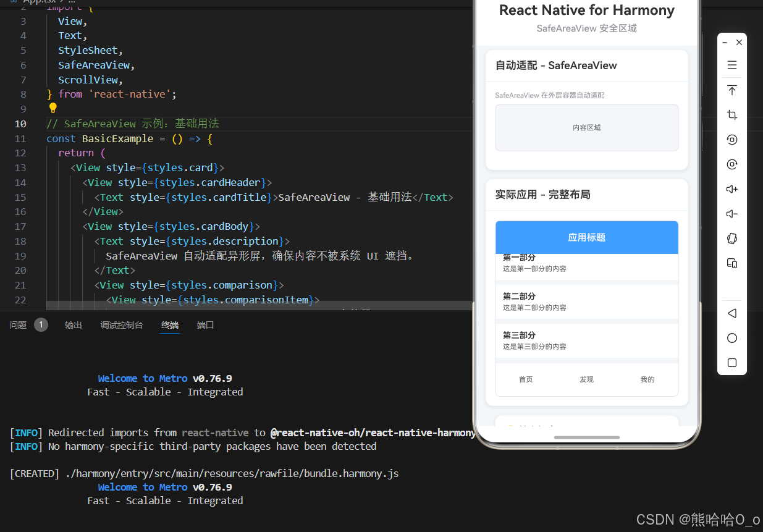Viewport: 763px width, 532px height.
Task: Tap the 第二部分 list item
Action: (587, 302)
